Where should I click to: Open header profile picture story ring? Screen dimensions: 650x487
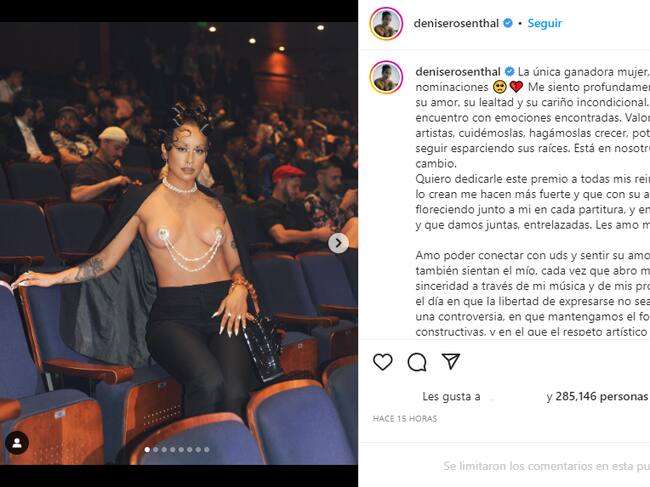tap(386, 24)
